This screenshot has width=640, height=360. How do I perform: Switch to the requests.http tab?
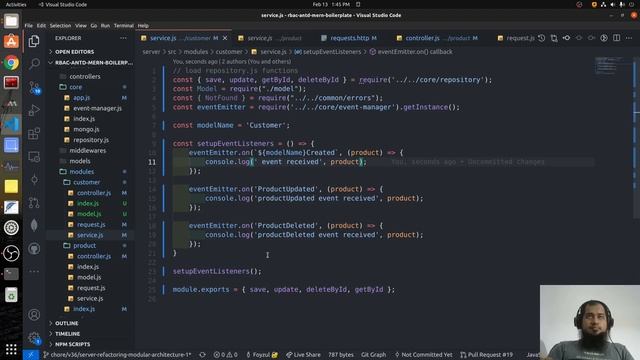click(x=349, y=38)
